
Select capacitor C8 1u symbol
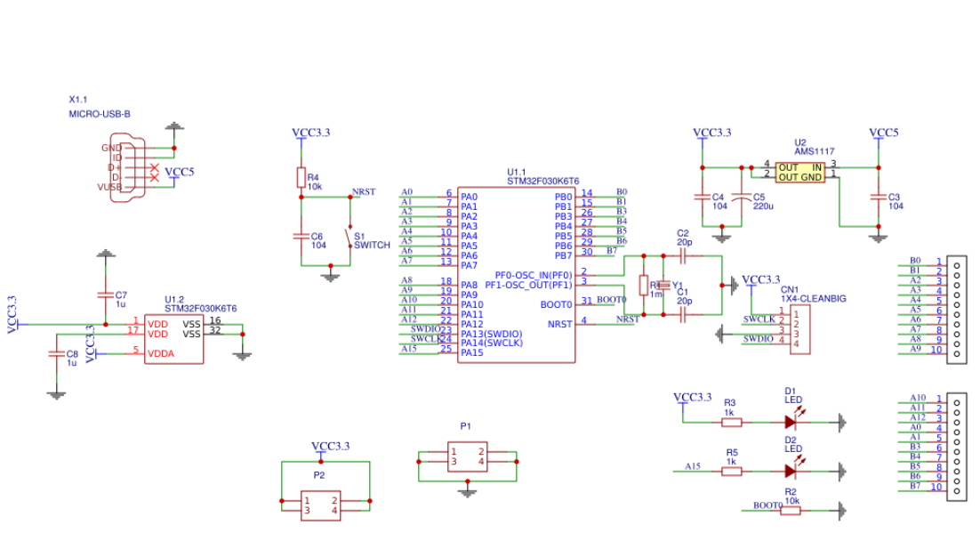click(56, 353)
